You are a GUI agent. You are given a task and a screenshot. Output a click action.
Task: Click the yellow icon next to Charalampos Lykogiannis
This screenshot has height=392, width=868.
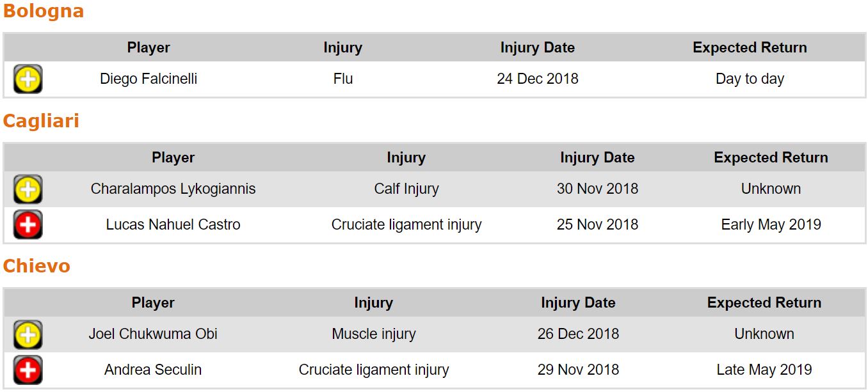(x=28, y=189)
